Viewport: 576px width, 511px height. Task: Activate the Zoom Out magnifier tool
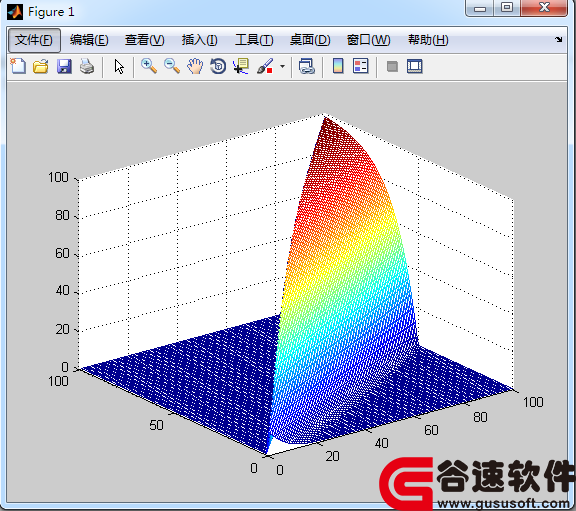pos(172,66)
